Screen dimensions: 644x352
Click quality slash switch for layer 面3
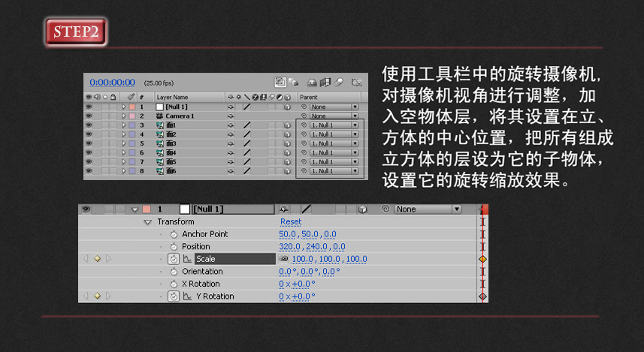pyautogui.click(x=246, y=143)
